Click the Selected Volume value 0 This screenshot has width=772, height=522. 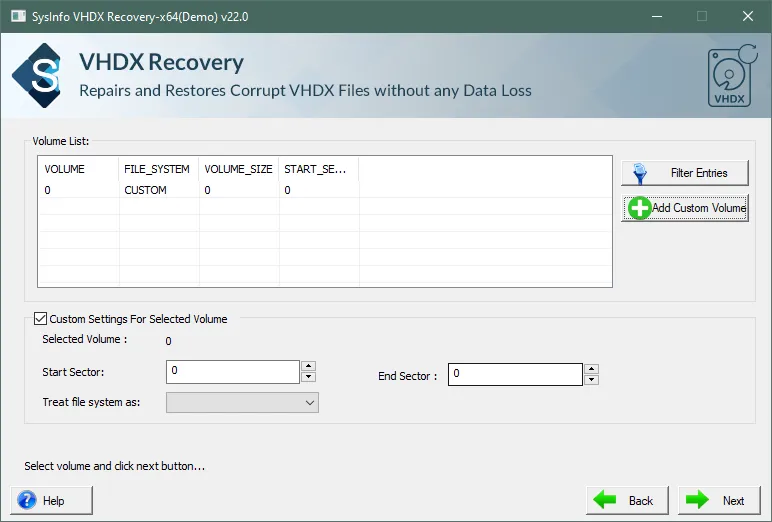168,341
